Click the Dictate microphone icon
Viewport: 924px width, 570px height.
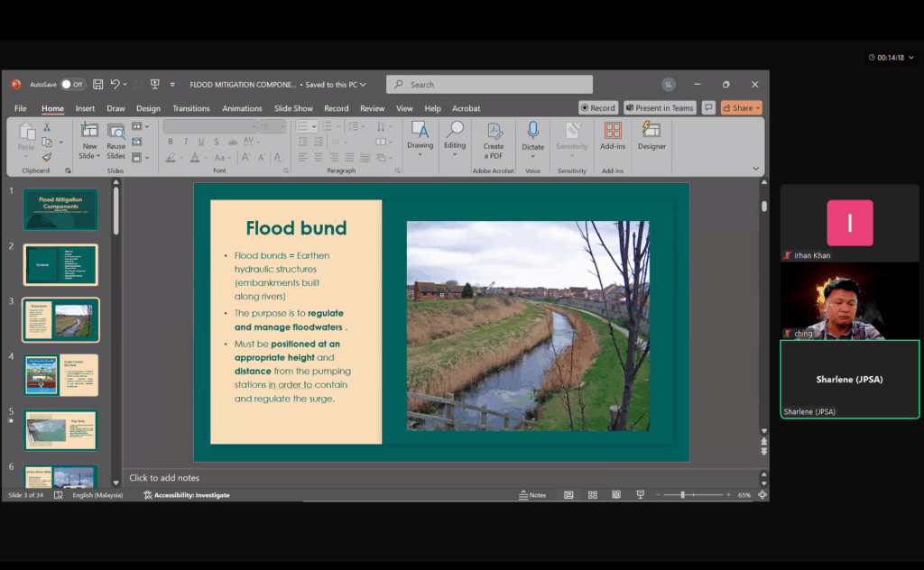(x=532, y=132)
